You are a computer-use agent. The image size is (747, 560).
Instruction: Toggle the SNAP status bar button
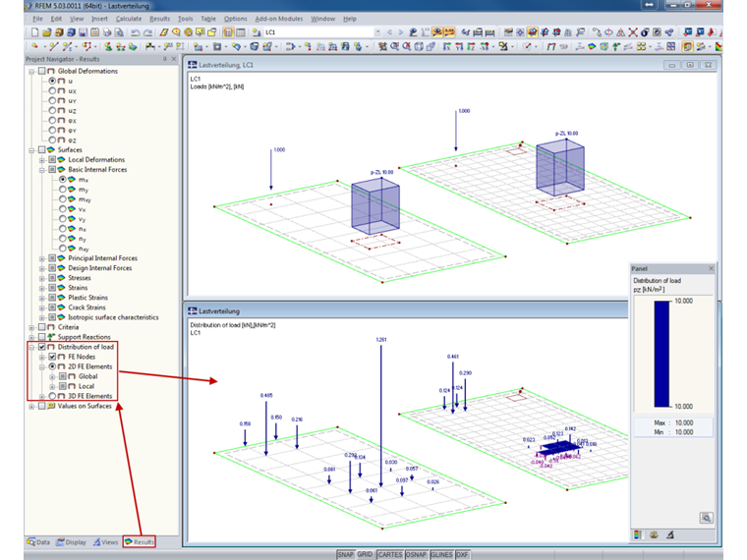345,554
